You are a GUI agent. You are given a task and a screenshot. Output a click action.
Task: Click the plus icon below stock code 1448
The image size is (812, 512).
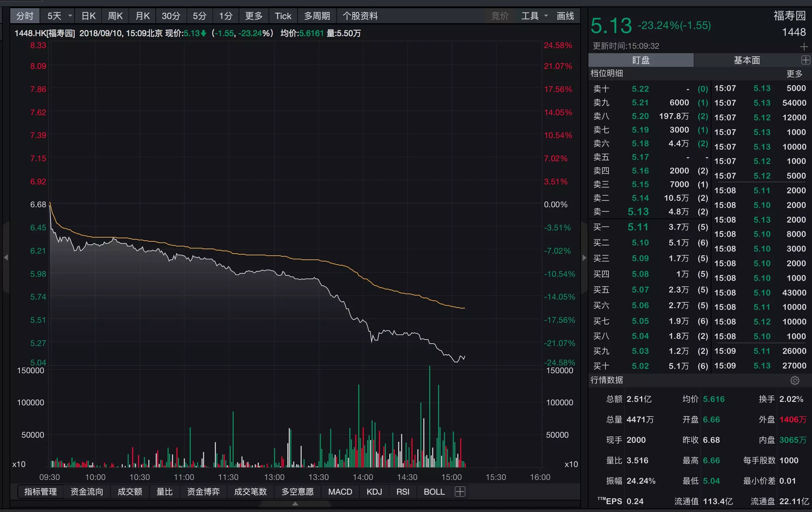(804, 47)
